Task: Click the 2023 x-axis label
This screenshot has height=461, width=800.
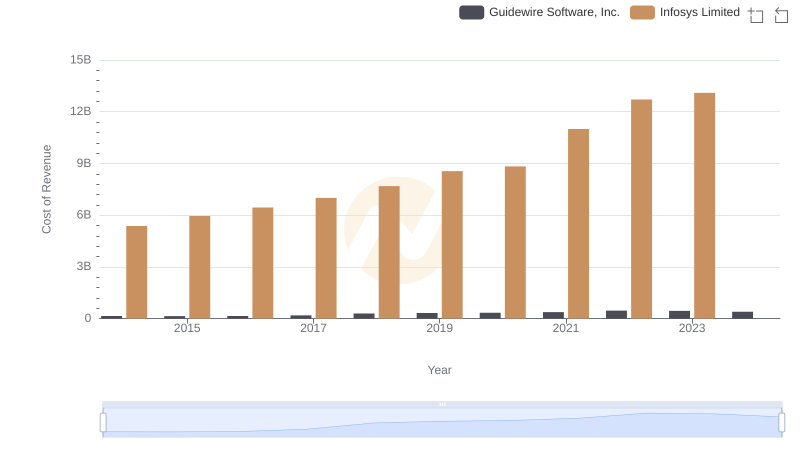Action: (692, 328)
